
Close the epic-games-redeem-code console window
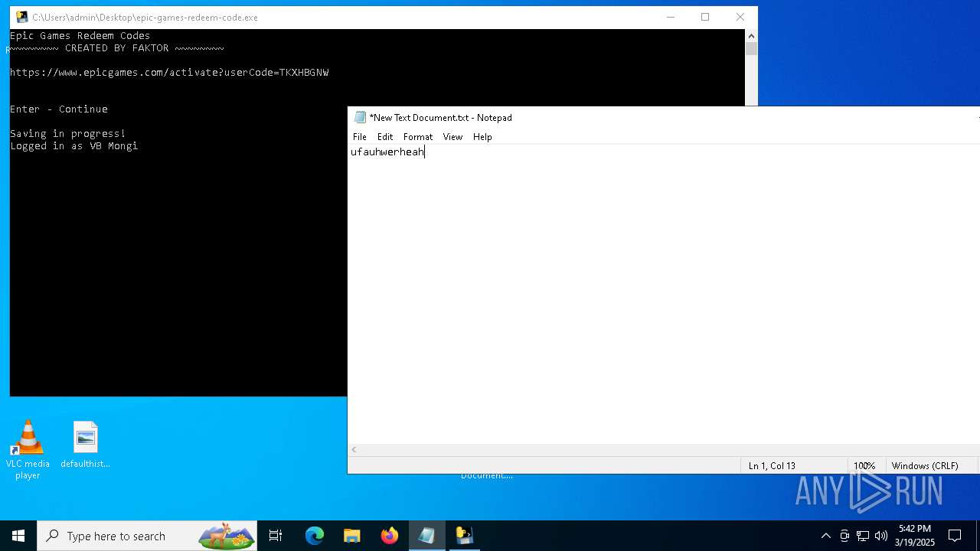pyautogui.click(x=740, y=17)
